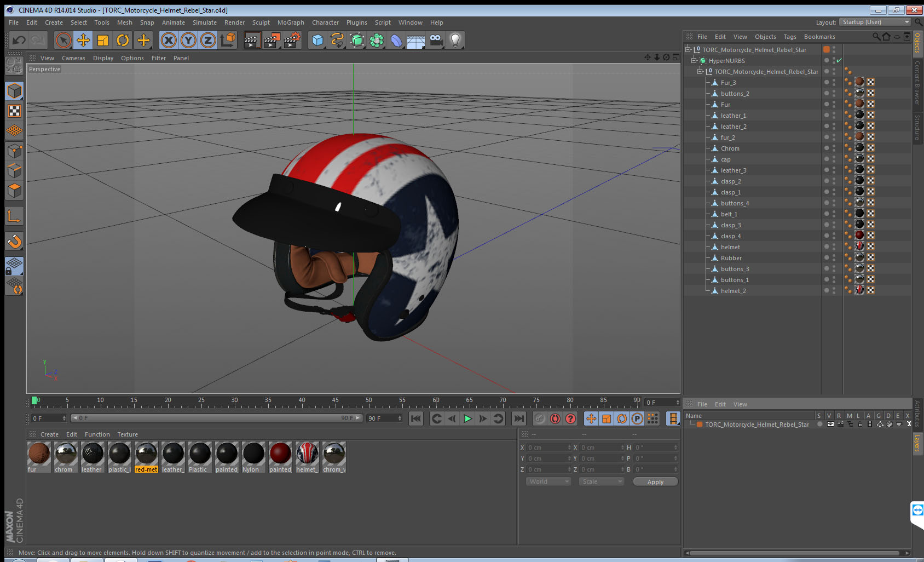Activate the Scale tool in top toolbar
The width and height of the screenshot is (924, 562).
(103, 40)
